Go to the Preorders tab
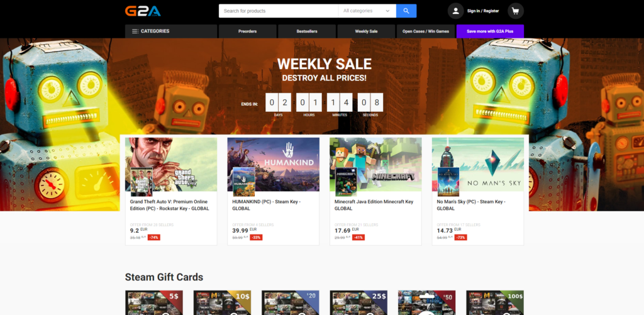Viewport: 644px width, 315px height. 248,31
